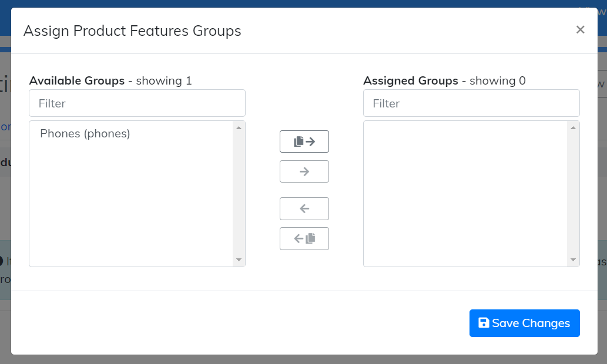607x364 pixels.
Task: Click the Save Changes button
Action: click(524, 323)
